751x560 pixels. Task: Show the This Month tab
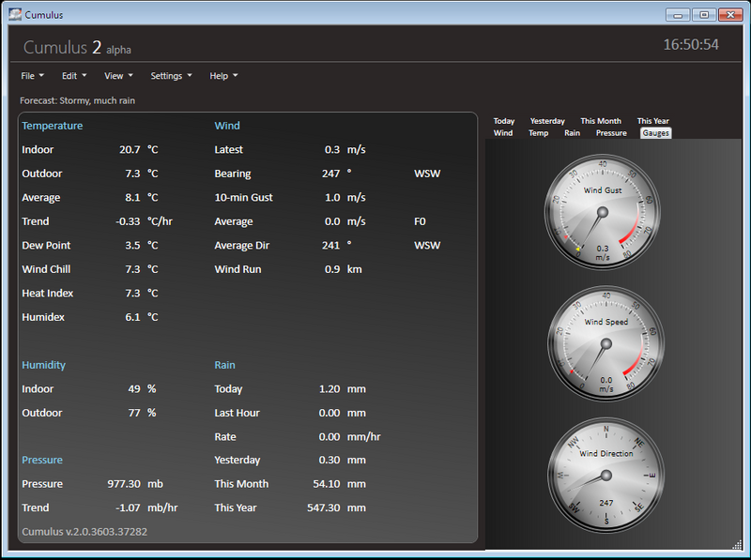[601, 121]
